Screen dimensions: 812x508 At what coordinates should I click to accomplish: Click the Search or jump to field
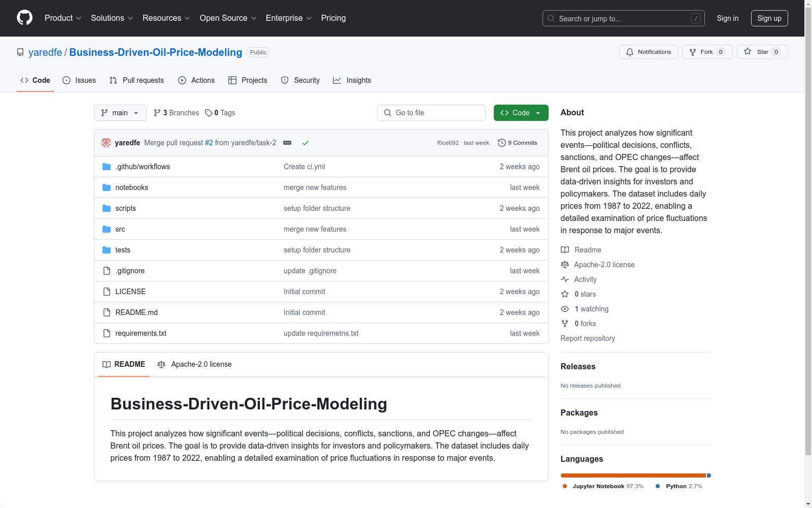pos(623,18)
